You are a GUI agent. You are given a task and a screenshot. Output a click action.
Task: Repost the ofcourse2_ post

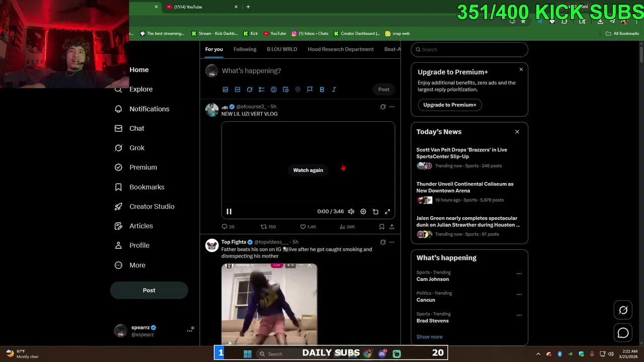coord(268,227)
